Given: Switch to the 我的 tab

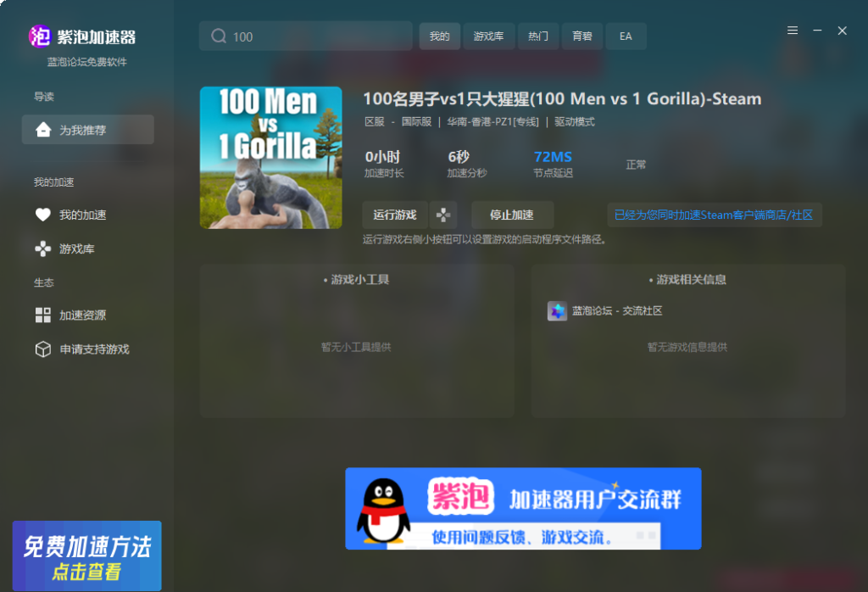Looking at the screenshot, I should pyautogui.click(x=440, y=36).
